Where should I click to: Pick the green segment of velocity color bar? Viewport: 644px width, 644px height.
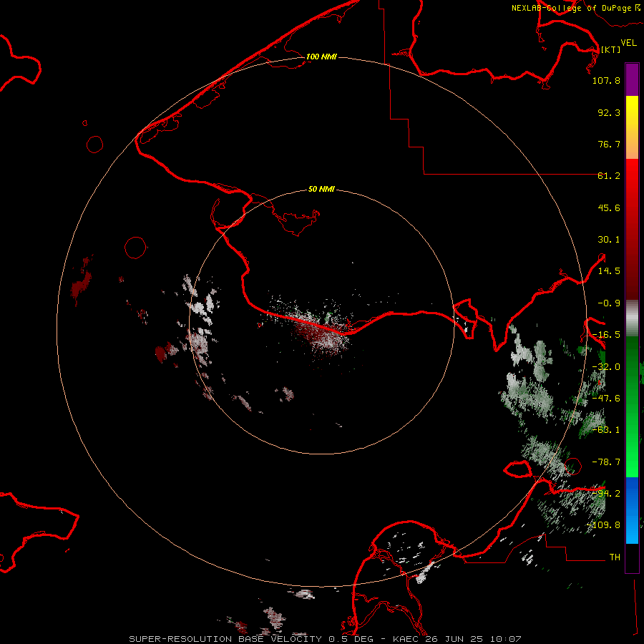pos(632,406)
